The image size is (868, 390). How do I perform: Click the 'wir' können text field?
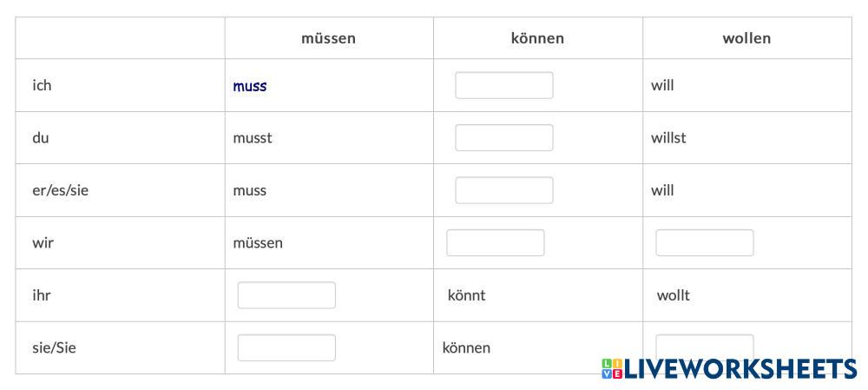tap(495, 242)
